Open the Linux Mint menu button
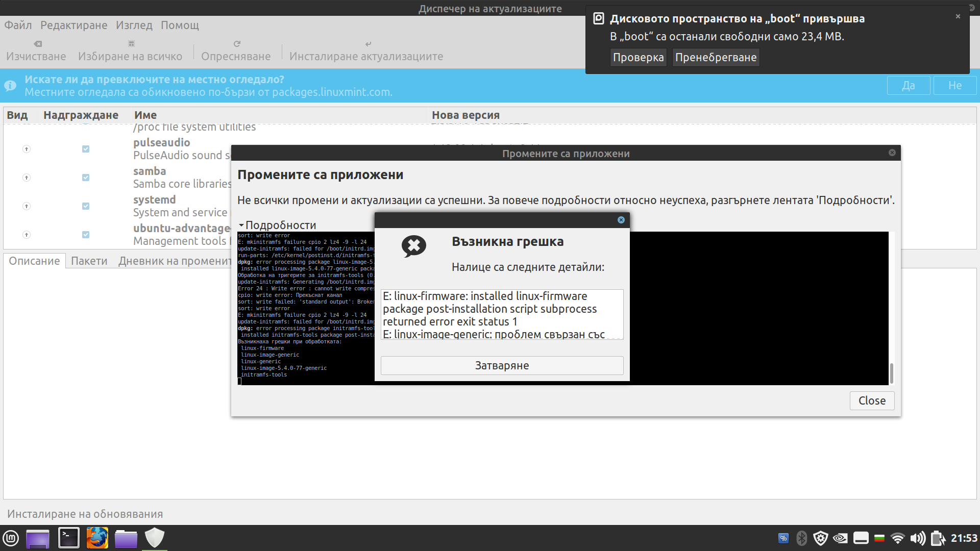Screen dimensions: 980x551 [11, 538]
